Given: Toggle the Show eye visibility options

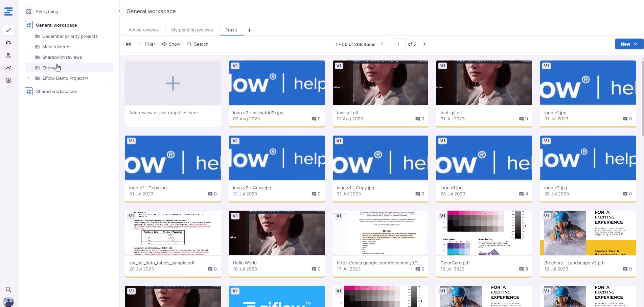Looking at the screenshot, I should (171, 44).
